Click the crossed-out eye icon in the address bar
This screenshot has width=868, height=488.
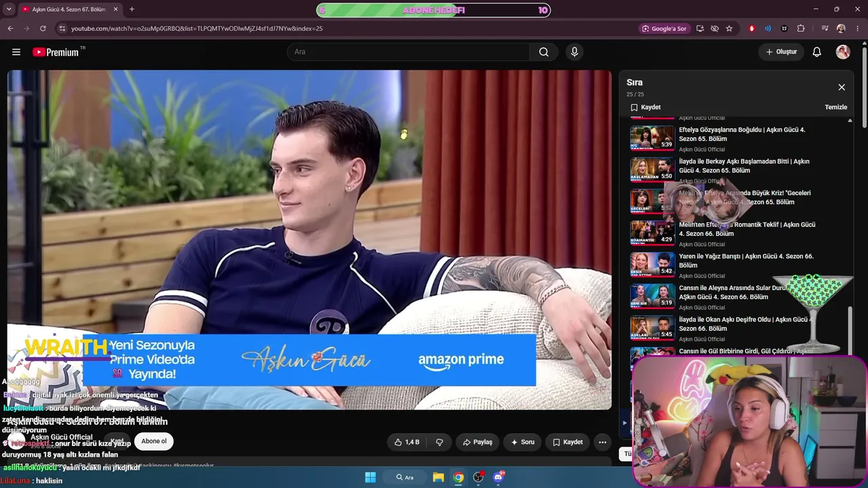tap(715, 28)
